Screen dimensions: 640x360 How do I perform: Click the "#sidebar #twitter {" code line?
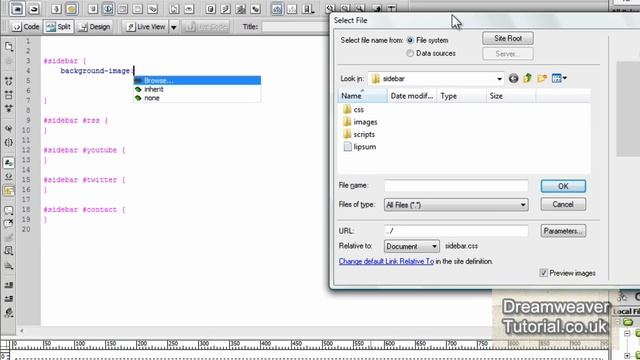pyautogui.click(x=84, y=180)
